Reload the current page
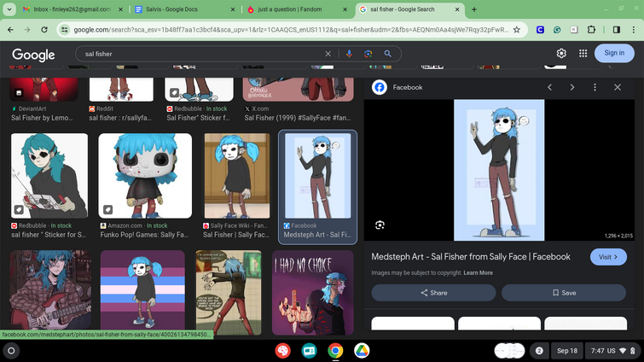 coord(44,30)
